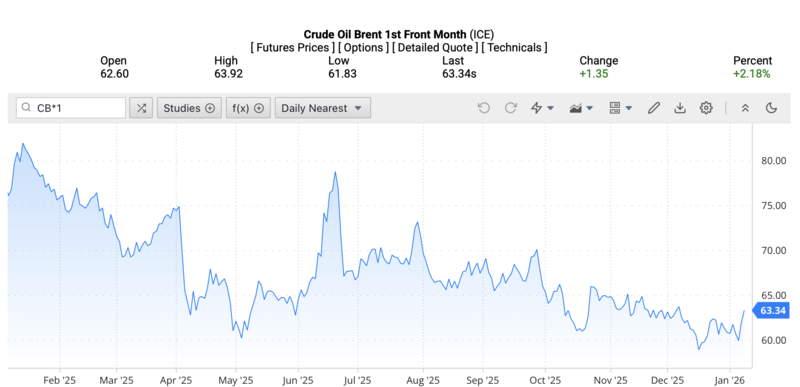
Task: Click the High value 63.92
Action: coord(229,74)
